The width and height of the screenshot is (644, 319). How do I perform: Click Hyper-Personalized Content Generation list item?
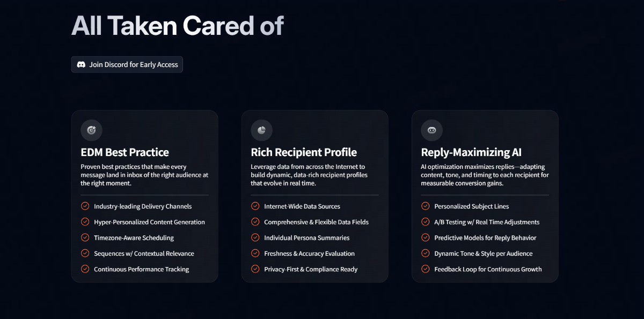click(x=149, y=222)
